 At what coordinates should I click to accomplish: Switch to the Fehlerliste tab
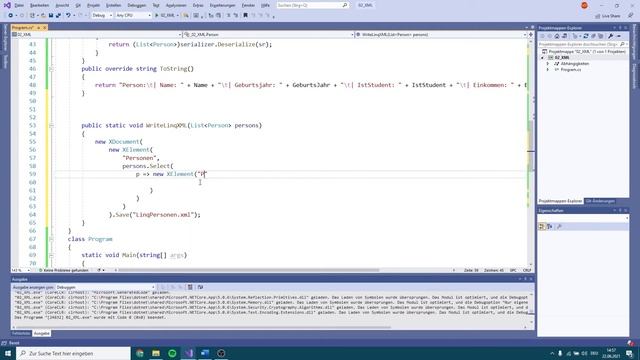tap(21, 333)
